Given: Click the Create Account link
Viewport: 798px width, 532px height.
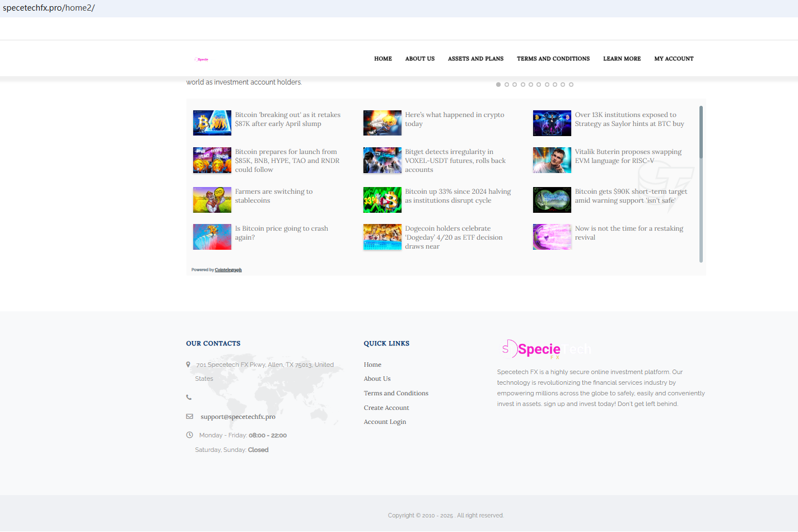Looking at the screenshot, I should click(x=386, y=408).
